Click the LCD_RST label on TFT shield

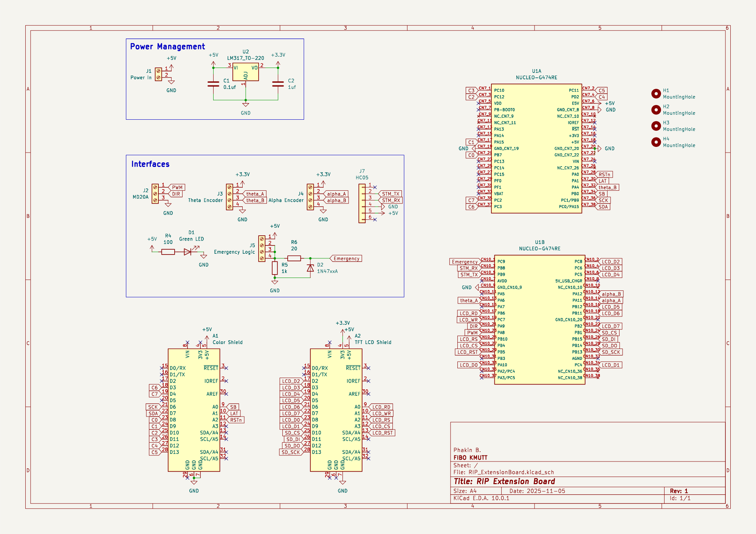pos(382,433)
